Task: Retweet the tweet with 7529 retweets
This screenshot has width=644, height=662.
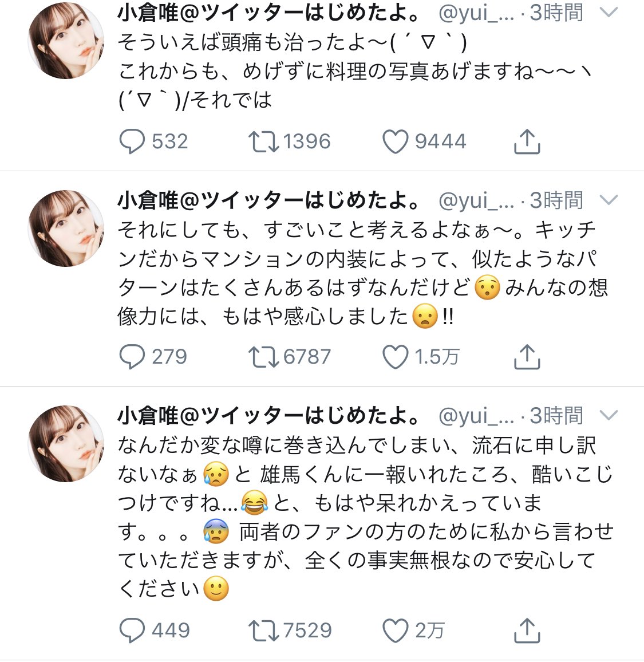Action: point(263,631)
